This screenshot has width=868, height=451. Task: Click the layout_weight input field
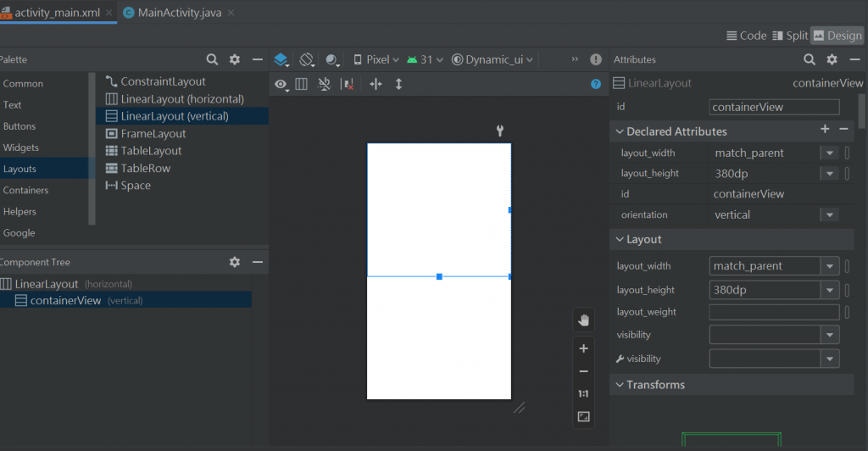click(774, 312)
